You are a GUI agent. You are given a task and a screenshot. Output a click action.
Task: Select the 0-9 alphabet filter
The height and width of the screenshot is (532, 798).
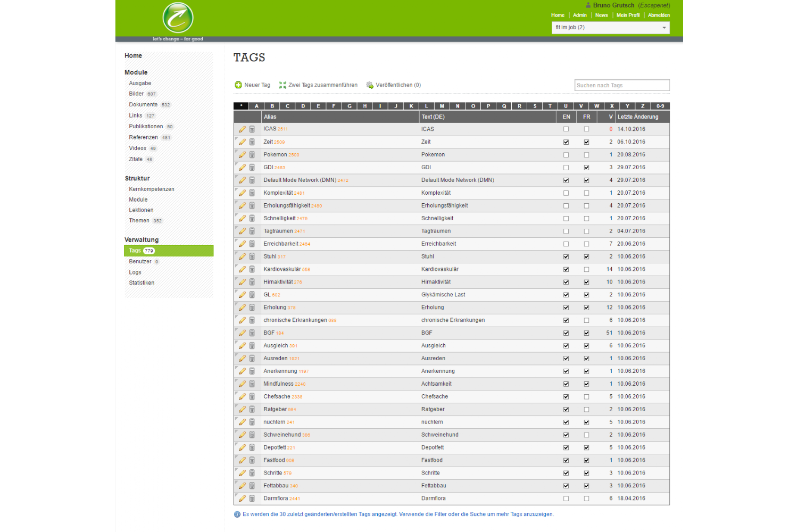click(660, 106)
